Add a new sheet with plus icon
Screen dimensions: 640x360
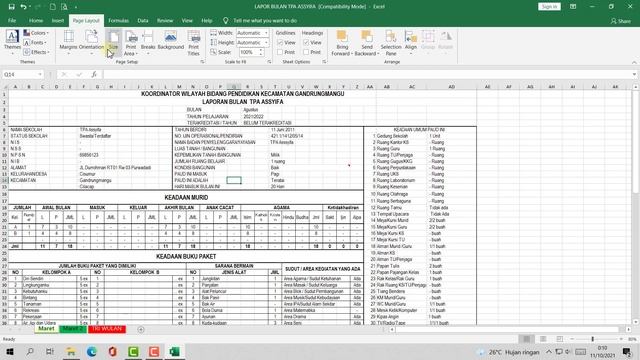(x=141, y=329)
